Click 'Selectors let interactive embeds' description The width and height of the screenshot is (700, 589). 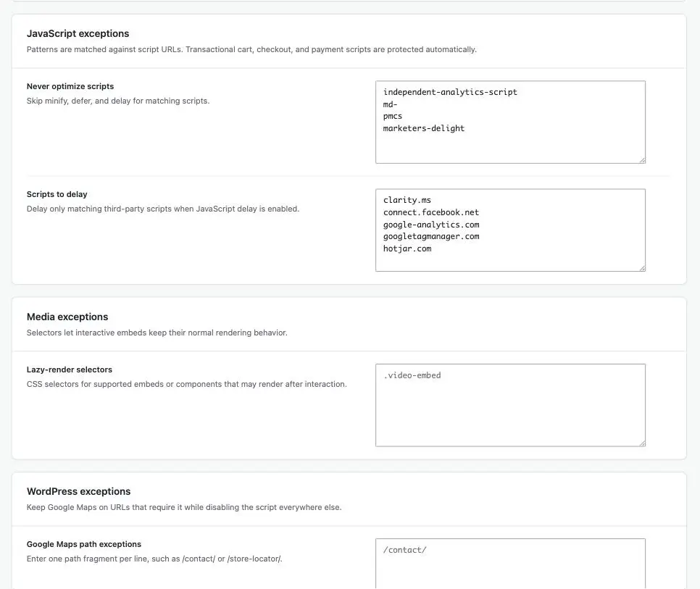pyautogui.click(x=157, y=333)
